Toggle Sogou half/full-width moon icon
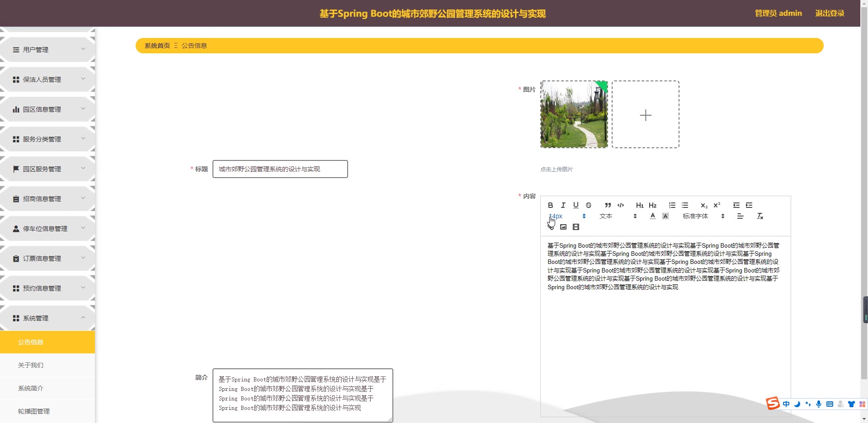This screenshot has height=423, width=868. 797,404
